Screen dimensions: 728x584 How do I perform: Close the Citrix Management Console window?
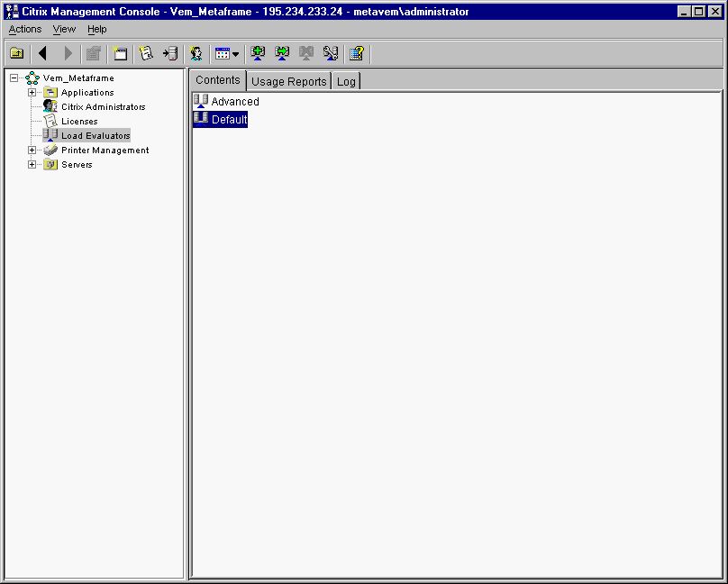pos(715,11)
